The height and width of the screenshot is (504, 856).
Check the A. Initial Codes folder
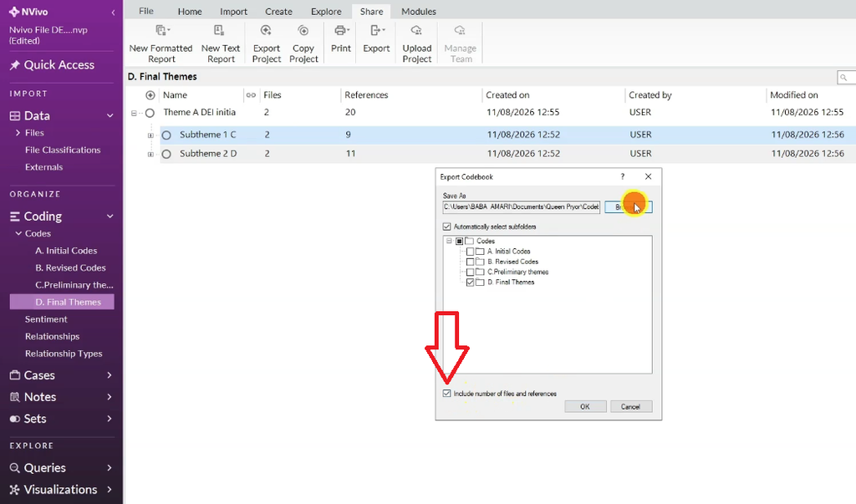(x=470, y=252)
